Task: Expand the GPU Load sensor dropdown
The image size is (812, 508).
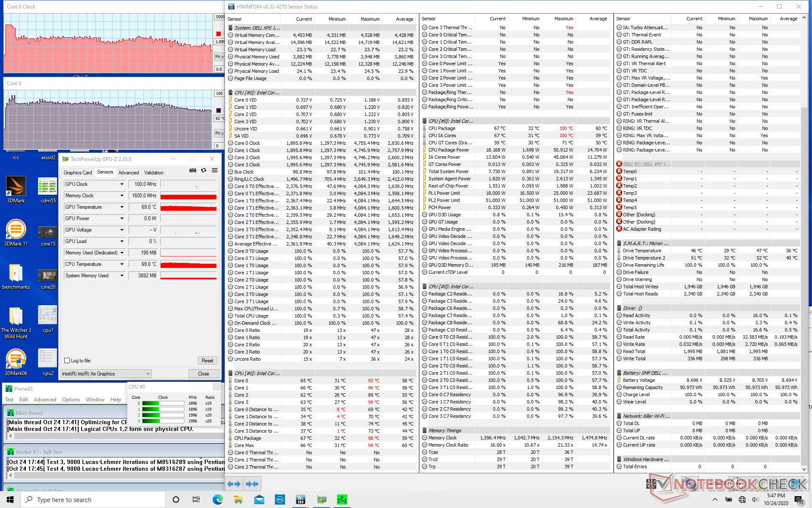Action: click(122, 241)
